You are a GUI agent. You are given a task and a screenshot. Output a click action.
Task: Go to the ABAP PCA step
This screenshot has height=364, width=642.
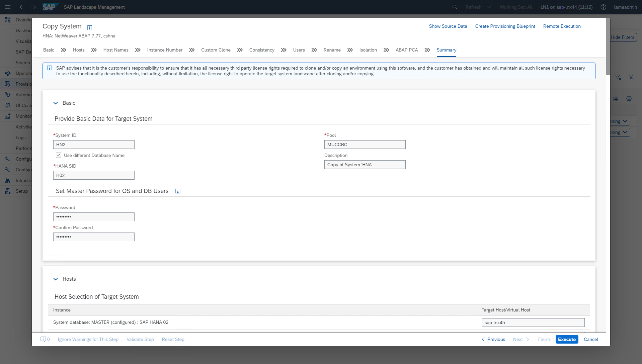point(407,50)
